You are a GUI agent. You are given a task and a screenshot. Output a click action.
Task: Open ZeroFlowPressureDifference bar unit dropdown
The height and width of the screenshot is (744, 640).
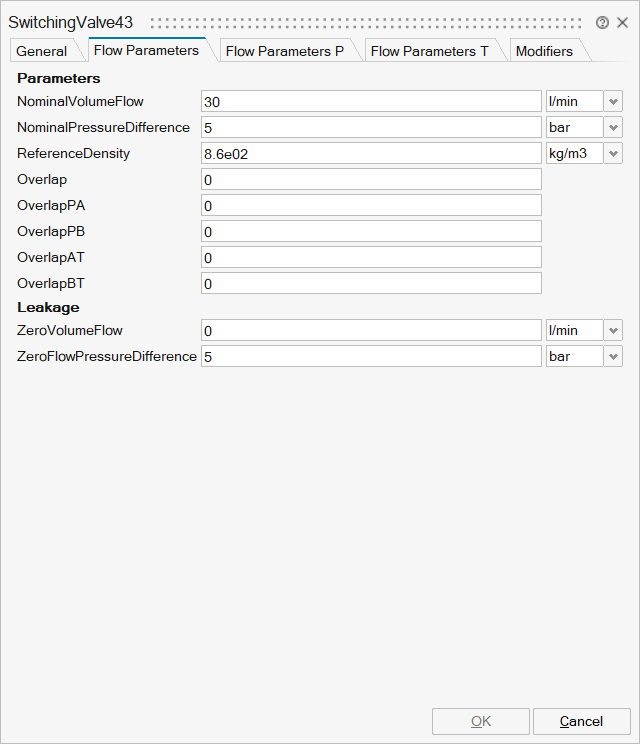click(x=613, y=356)
